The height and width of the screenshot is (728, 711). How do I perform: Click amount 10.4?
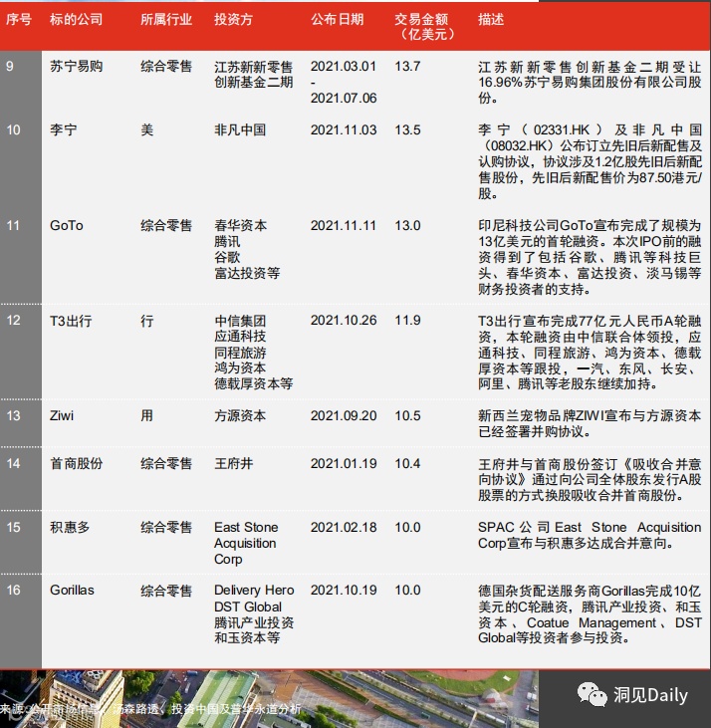407,463
